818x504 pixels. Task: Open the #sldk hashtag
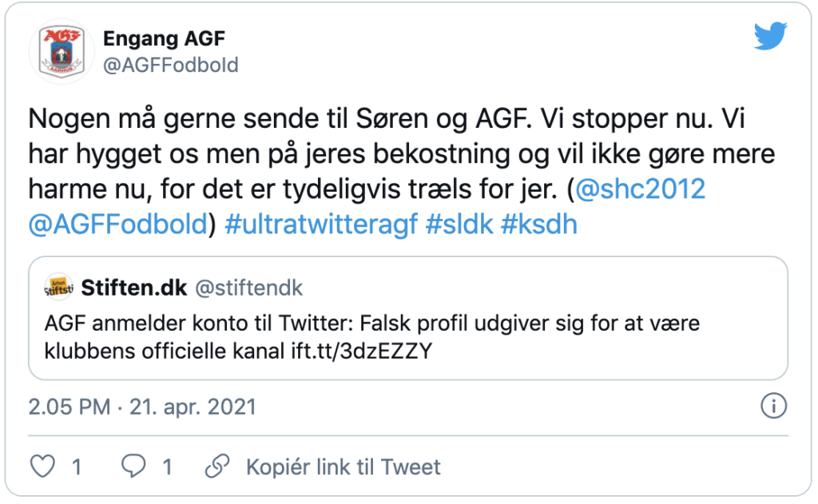click(x=459, y=224)
